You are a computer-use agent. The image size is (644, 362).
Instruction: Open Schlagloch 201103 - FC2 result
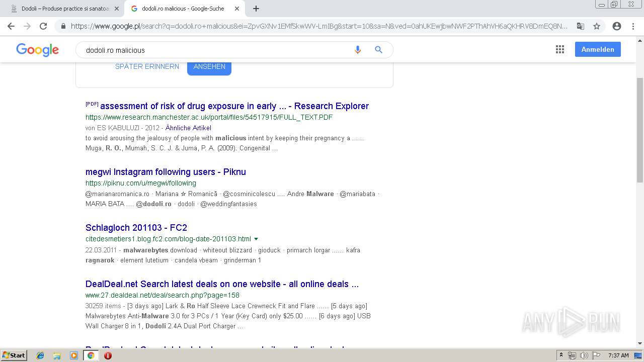[x=136, y=228]
